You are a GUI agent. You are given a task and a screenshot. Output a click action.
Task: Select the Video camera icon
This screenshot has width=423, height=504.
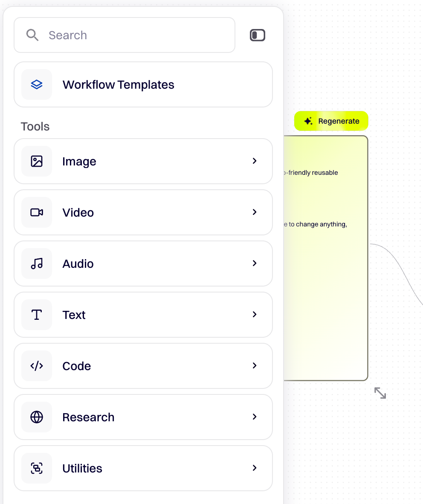point(37,212)
